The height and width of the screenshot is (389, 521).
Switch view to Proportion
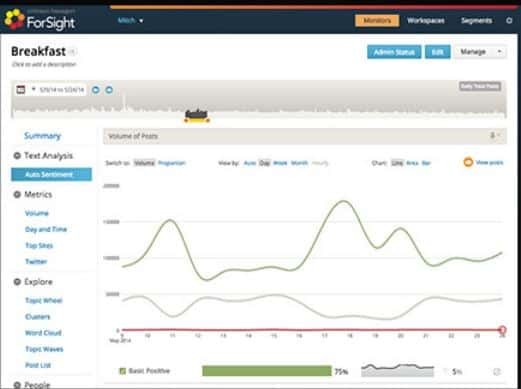coord(172,163)
